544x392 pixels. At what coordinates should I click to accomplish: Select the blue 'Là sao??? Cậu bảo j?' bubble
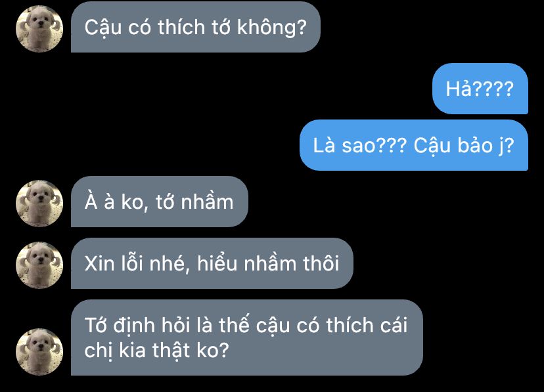click(414, 145)
